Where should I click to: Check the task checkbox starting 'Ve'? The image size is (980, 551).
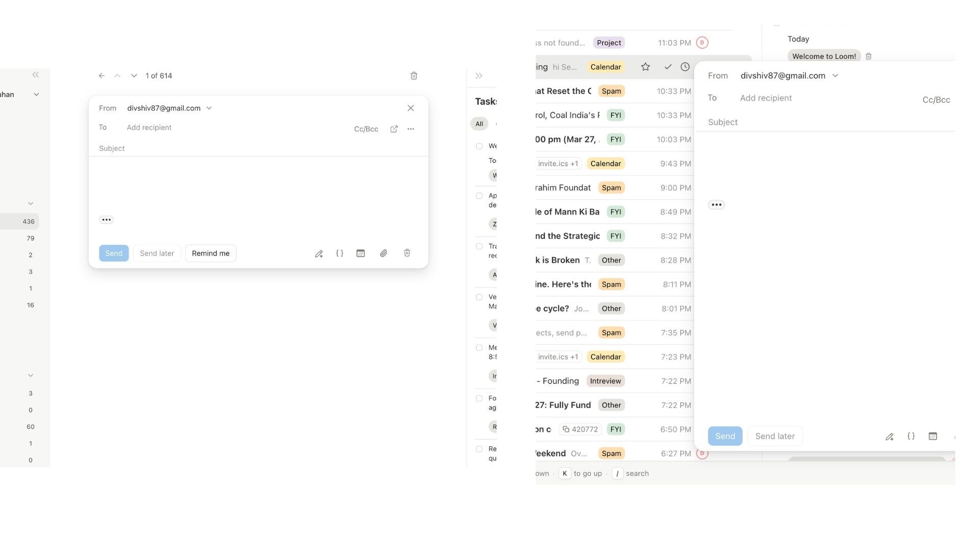pyautogui.click(x=479, y=297)
